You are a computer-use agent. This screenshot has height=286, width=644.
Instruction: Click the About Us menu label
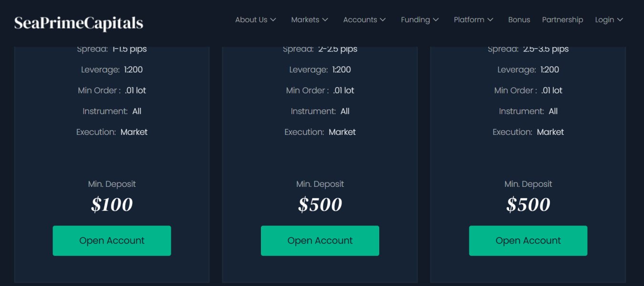click(x=251, y=20)
